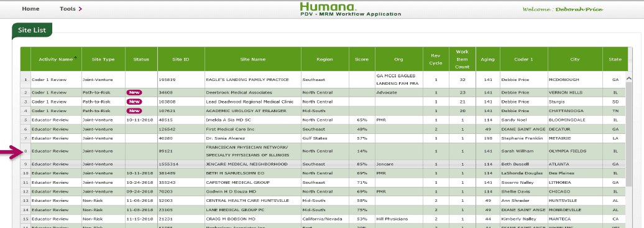The height and width of the screenshot is (228, 644).
Task: Click the Aging column header
Action: (x=488, y=59)
